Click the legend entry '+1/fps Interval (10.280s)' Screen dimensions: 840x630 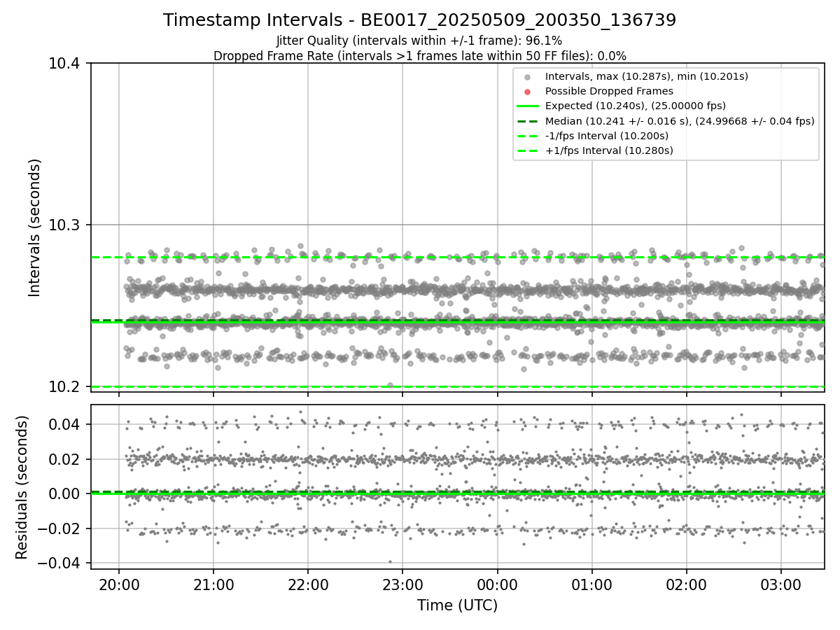point(609,150)
